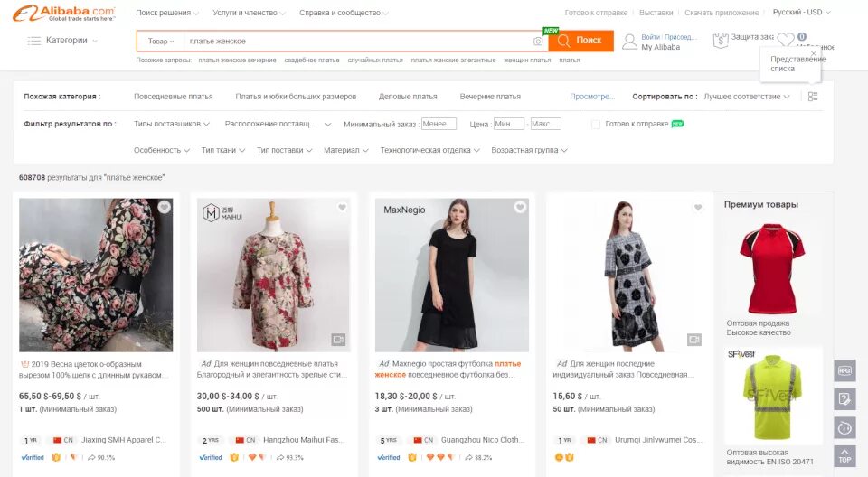Click the heart on the MaxNegio black dress

521,207
